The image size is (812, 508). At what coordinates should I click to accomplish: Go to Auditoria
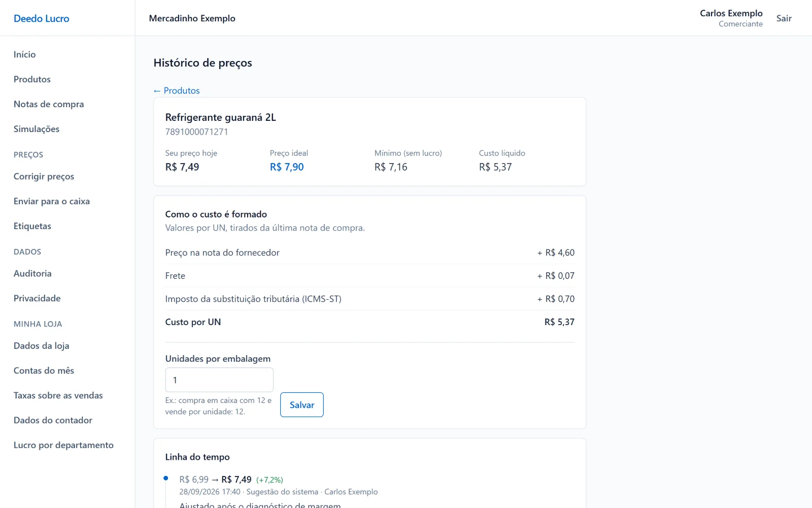coord(32,273)
